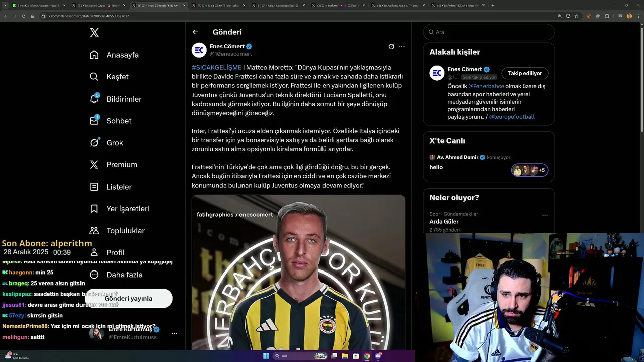644x362 pixels.
Task: Click the back arrow next to Gönderi
Action: (x=195, y=32)
